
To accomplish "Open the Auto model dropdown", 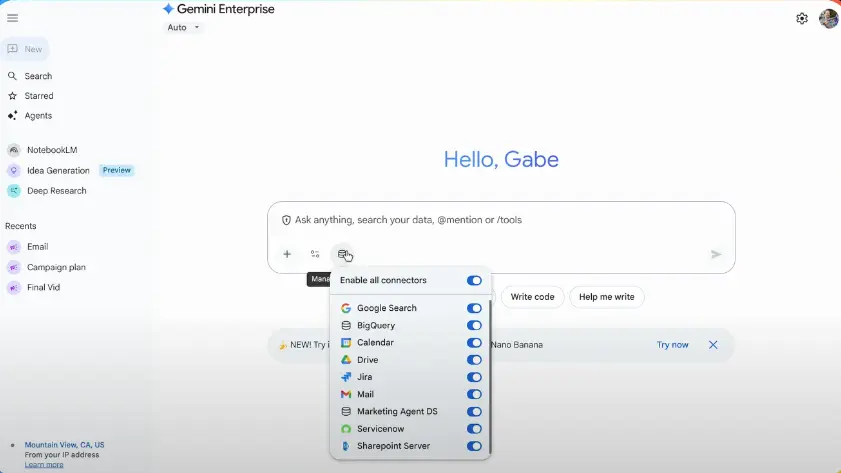I will [x=183, y=27].
